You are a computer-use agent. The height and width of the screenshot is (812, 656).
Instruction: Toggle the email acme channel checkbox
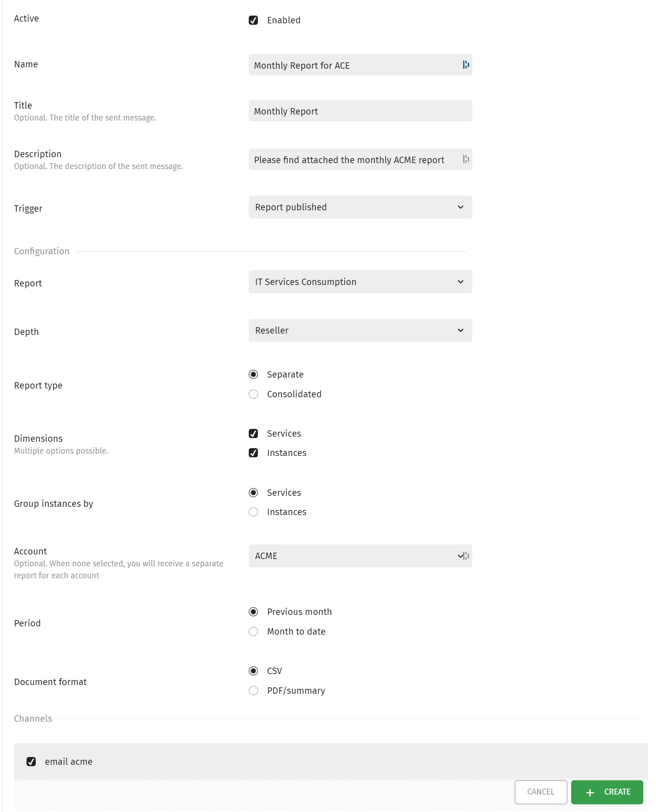(x=31, y=762)
